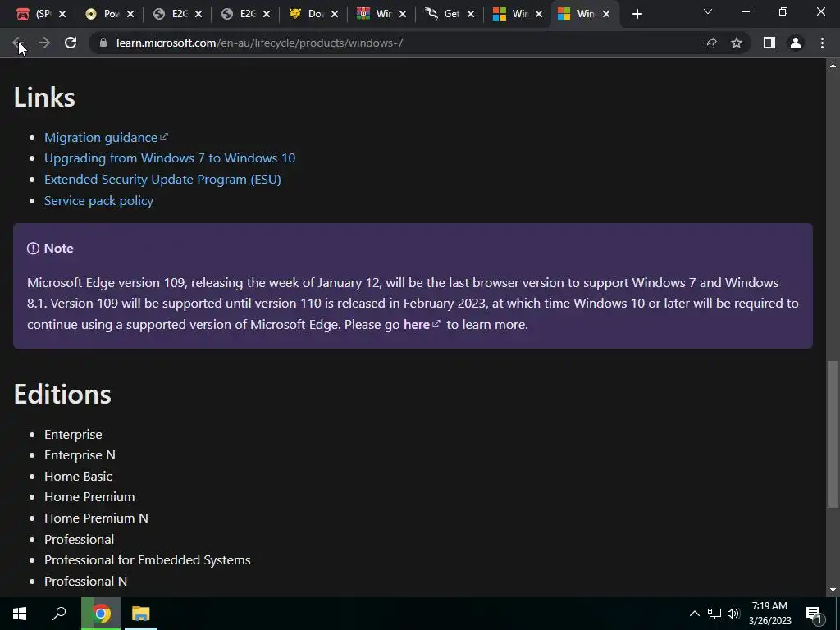Viewport: 840px width, 630px height.
Task: Open the Migration guidance link
Action: [106, 137]
